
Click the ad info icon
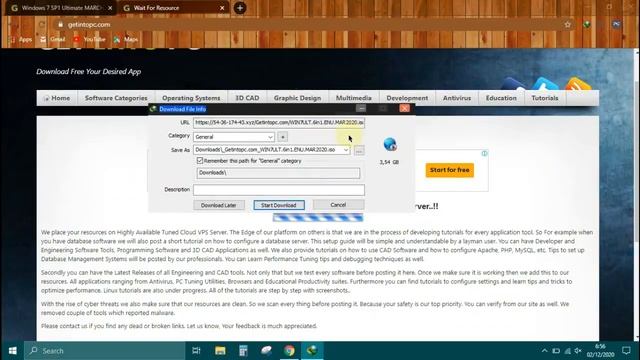(484, 153)
